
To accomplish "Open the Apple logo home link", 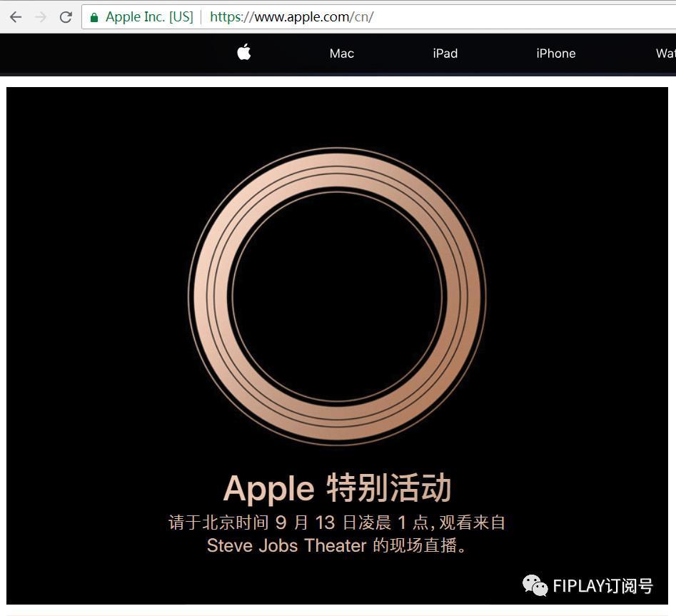I will coord(244,53).
